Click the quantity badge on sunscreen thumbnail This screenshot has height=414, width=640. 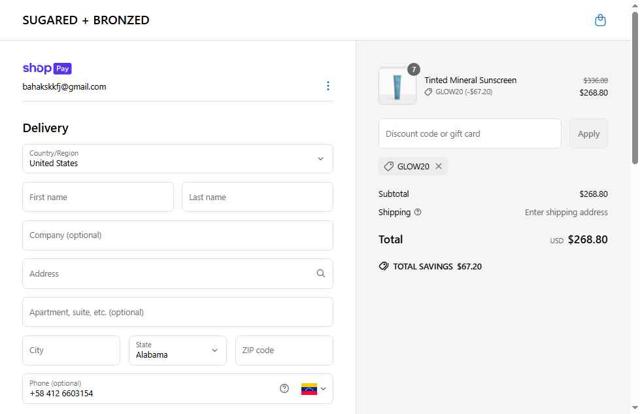point(413,69)
